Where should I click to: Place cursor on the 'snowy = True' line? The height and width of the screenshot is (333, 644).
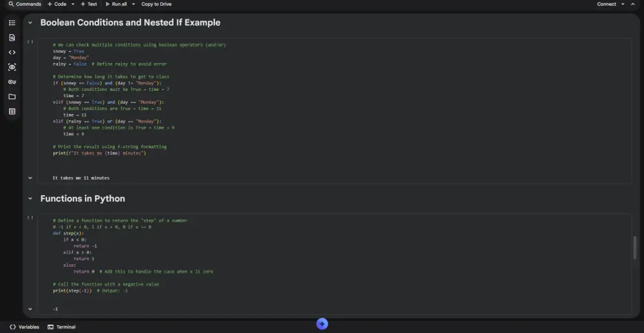pyautogui.click(x=68, y=52)
